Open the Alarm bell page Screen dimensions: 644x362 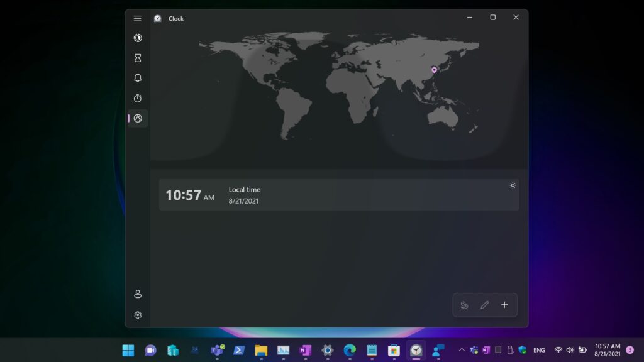[138, 79]
